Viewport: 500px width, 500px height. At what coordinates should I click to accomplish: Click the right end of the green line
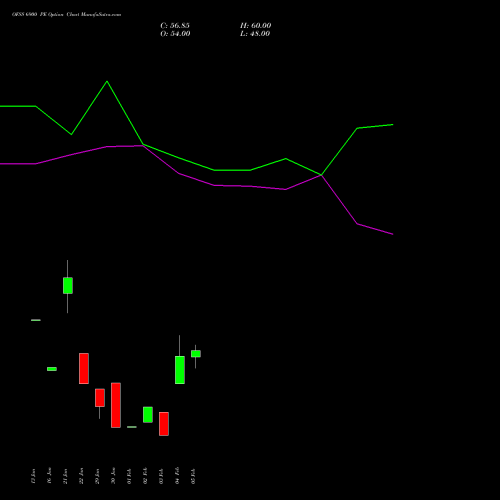coord(393,125)
